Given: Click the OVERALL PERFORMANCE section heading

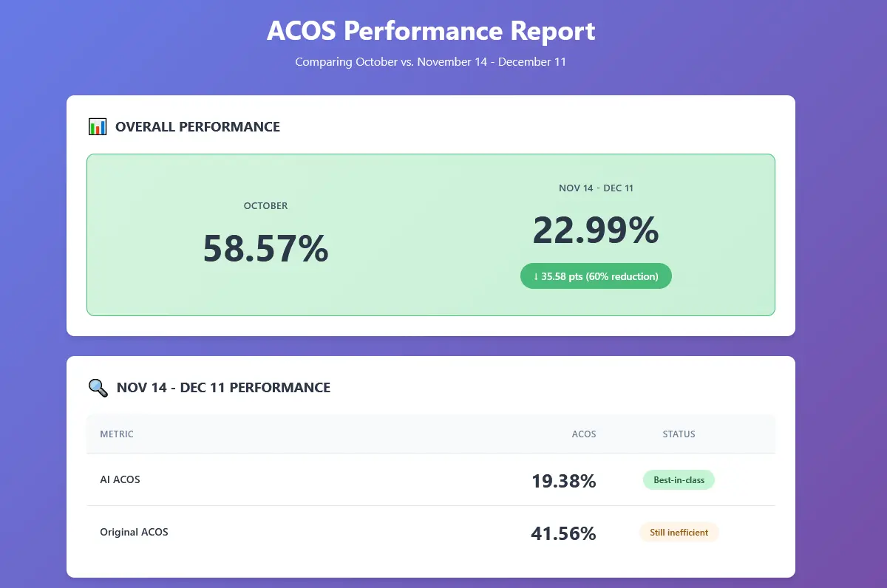Looking at the screenshot, I should pos(197,127).
